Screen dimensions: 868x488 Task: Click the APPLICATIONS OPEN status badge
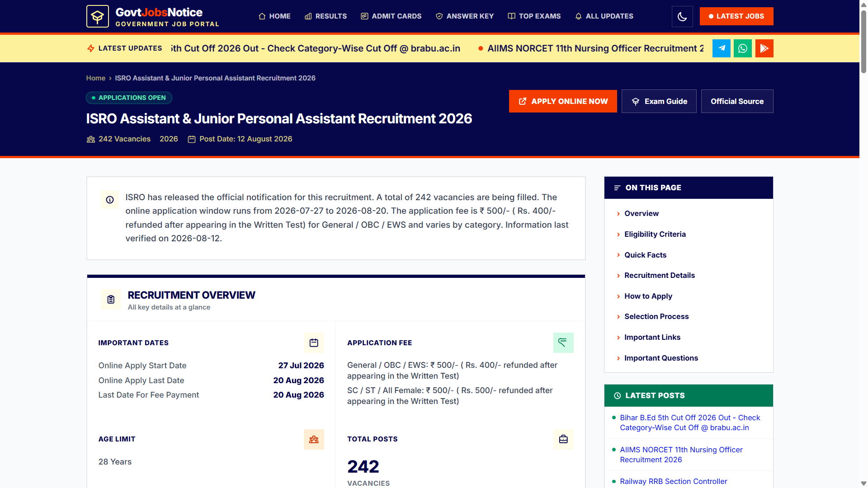coord(129,98)
